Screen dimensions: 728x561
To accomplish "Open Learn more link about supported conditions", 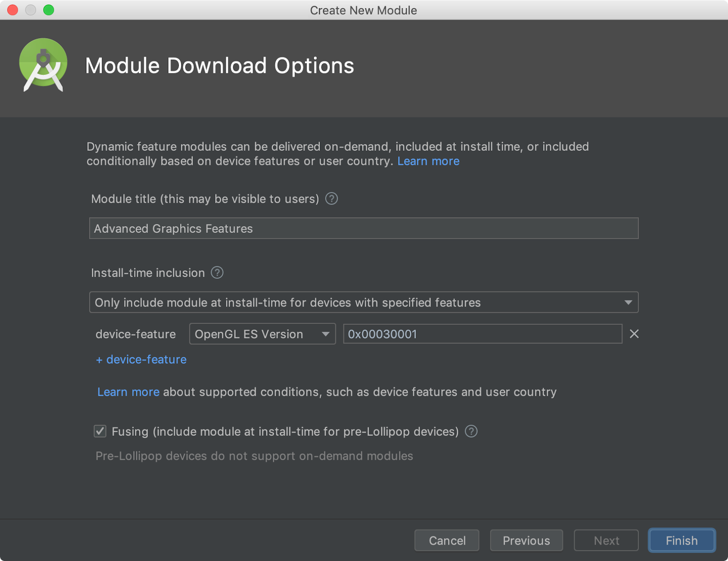I will tap(128, 392).
